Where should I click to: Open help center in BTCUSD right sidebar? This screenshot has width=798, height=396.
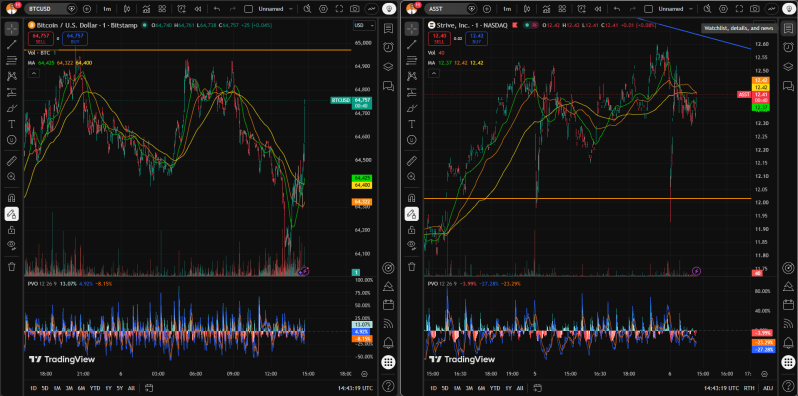pyautogui.click(x=388, y=385)
